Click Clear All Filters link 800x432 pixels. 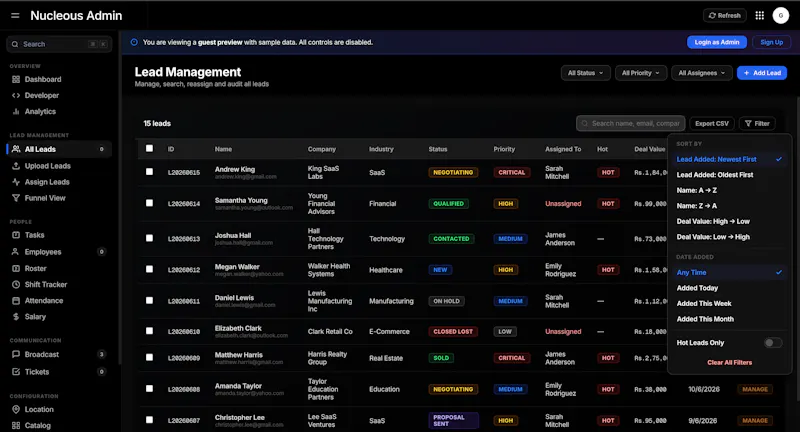coord(729,363)
